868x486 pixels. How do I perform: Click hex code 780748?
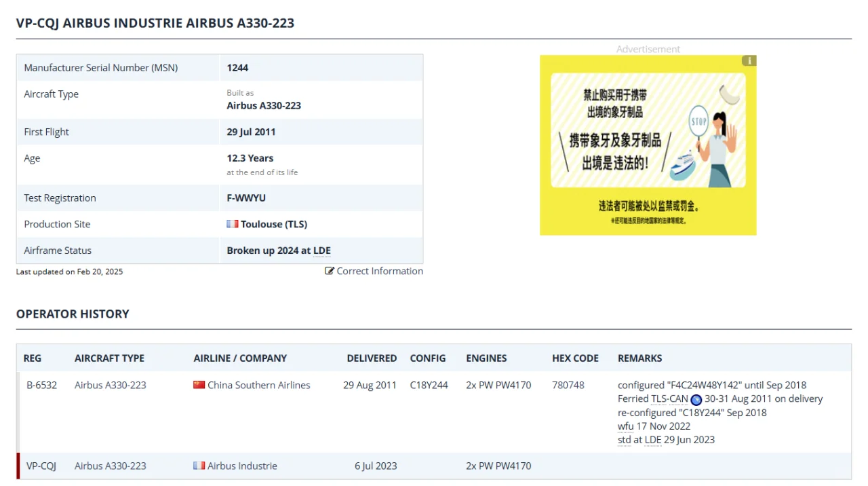568,385
